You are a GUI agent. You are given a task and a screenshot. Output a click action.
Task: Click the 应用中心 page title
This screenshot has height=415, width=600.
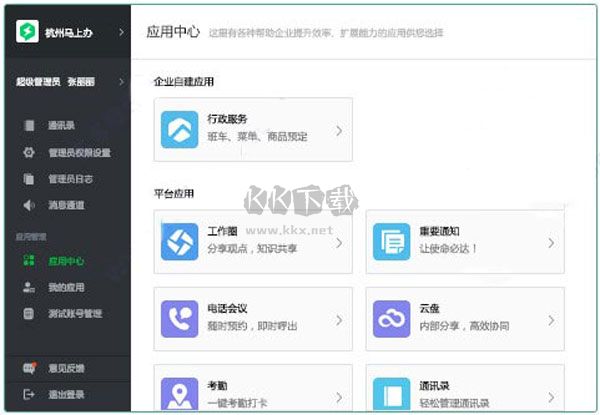click(173, 32)
